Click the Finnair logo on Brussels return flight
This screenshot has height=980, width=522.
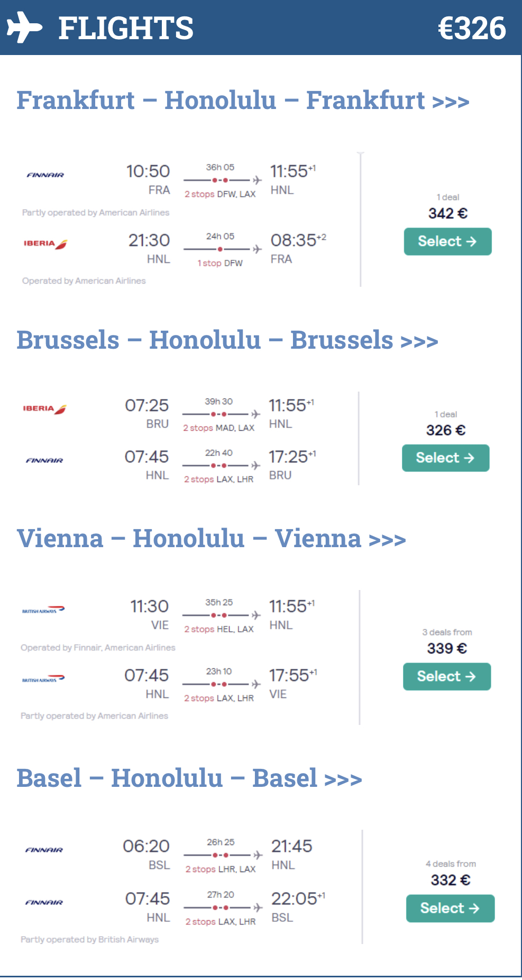click(x=44, y=460)
